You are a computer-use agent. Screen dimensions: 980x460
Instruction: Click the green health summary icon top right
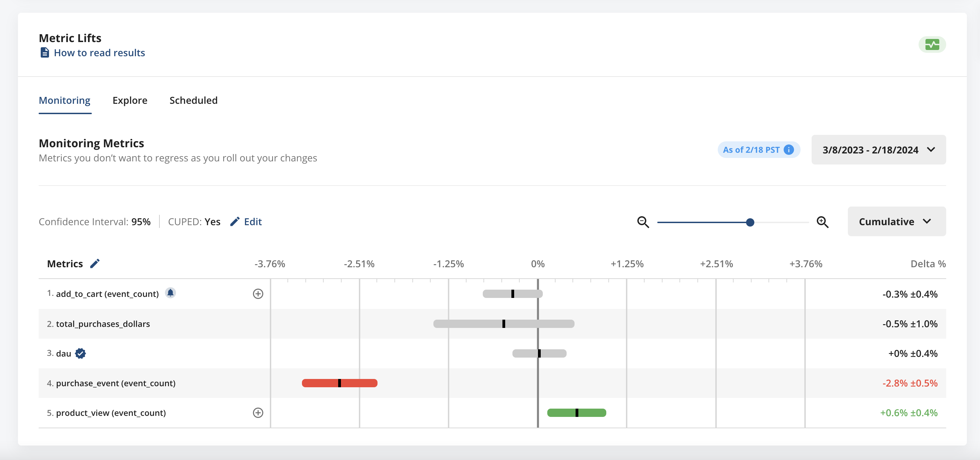(x=932, y=44)
